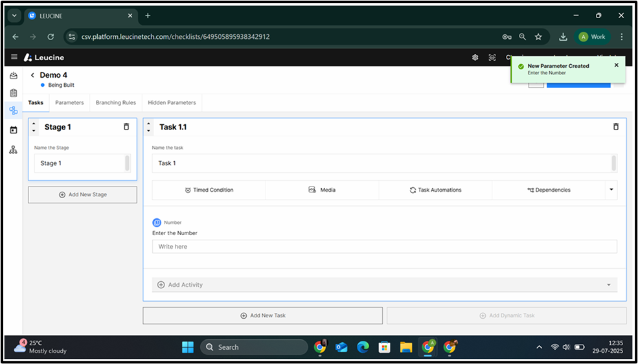Open the calendar icon in left sidebar

pyautogui.click(x=14, y=130)
